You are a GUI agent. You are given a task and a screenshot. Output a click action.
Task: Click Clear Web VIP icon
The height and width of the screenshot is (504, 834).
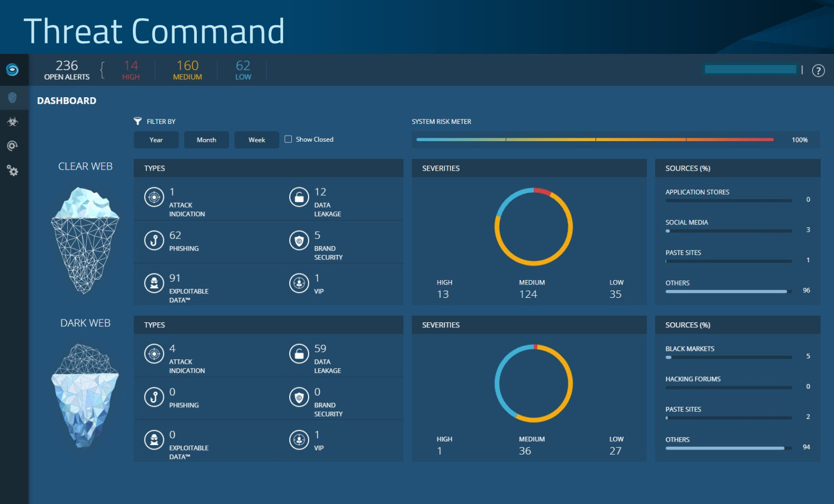299,283
